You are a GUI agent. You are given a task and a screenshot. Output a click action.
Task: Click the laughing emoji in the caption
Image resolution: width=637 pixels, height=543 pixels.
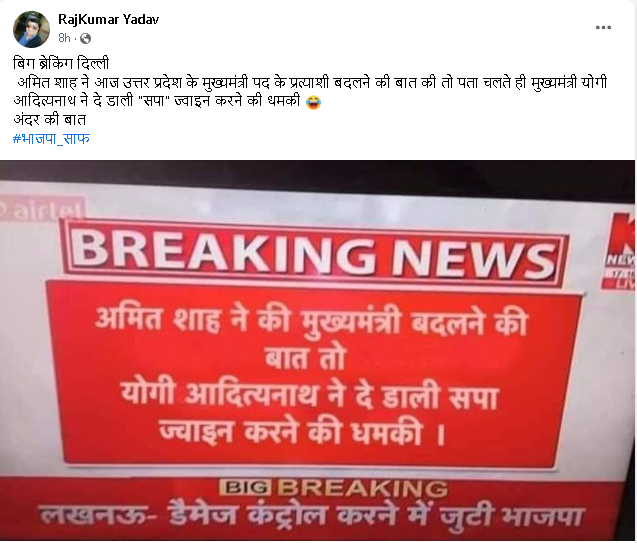(x=313, y=102)
